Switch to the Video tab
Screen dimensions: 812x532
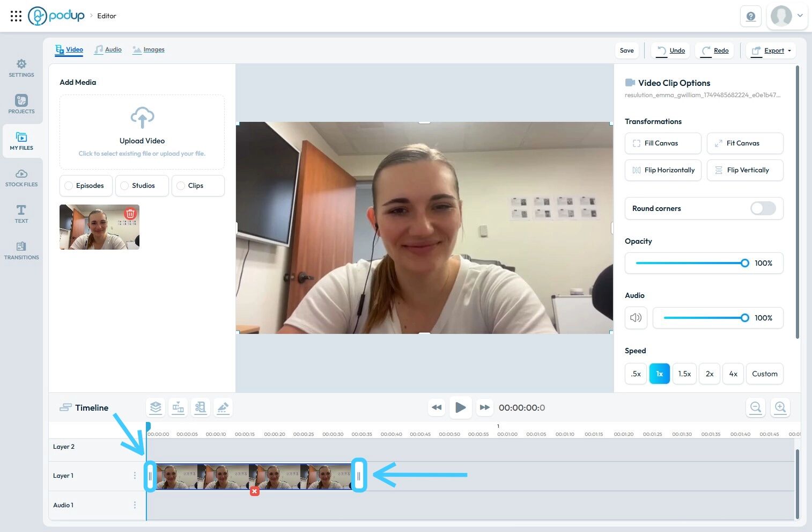(69, 49)
